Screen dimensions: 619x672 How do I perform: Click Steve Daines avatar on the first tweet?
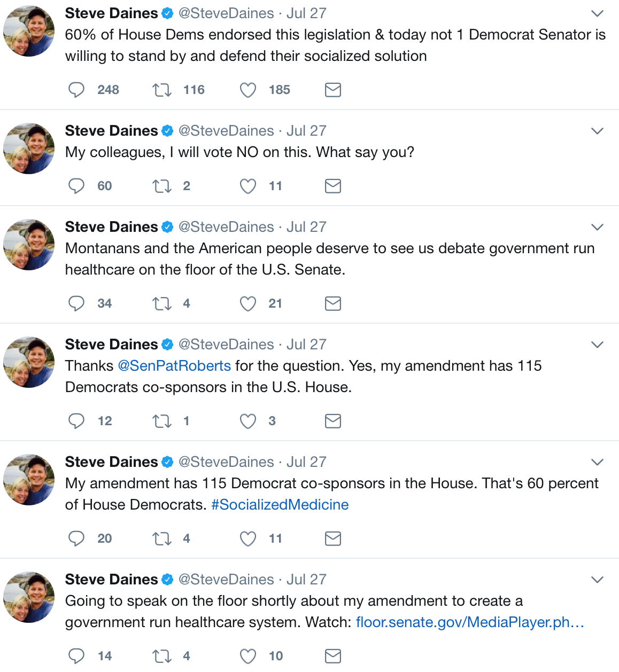click(29, 31)
